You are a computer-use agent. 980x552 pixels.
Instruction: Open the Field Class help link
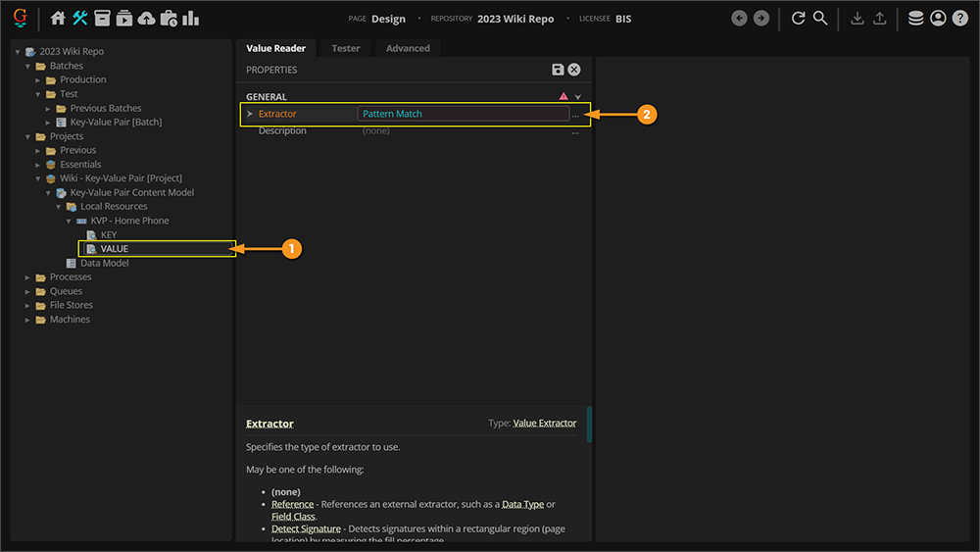click(x=293, y=517)
